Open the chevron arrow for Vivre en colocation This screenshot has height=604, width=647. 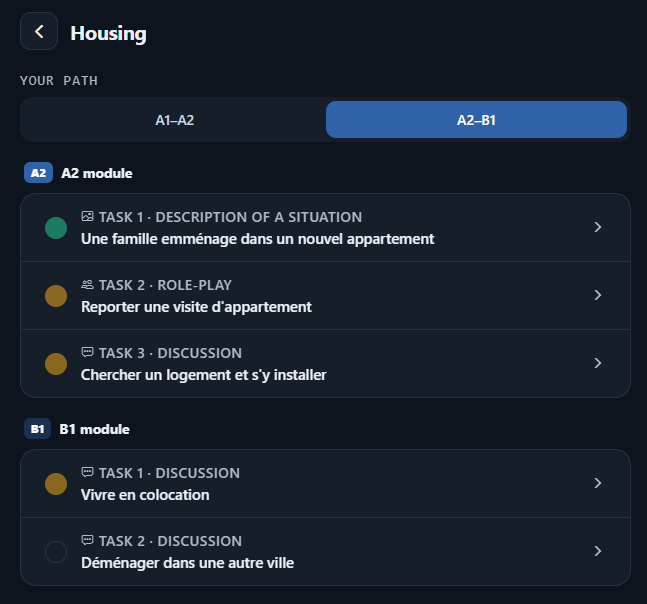(597, 483)
